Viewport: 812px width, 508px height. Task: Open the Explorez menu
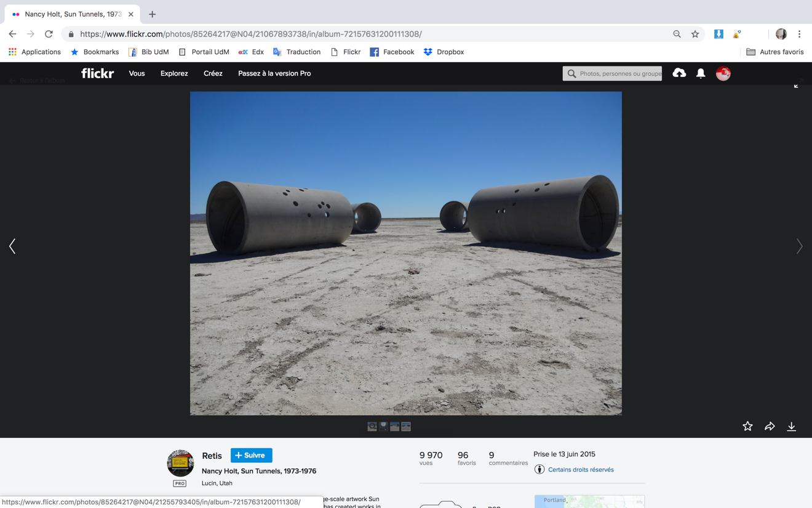[174, 73]
